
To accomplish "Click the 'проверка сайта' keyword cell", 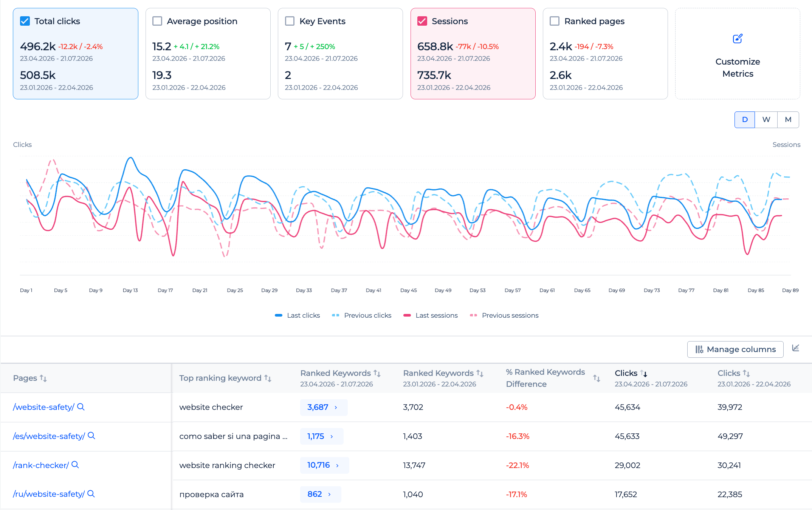I will coord(211,495).
